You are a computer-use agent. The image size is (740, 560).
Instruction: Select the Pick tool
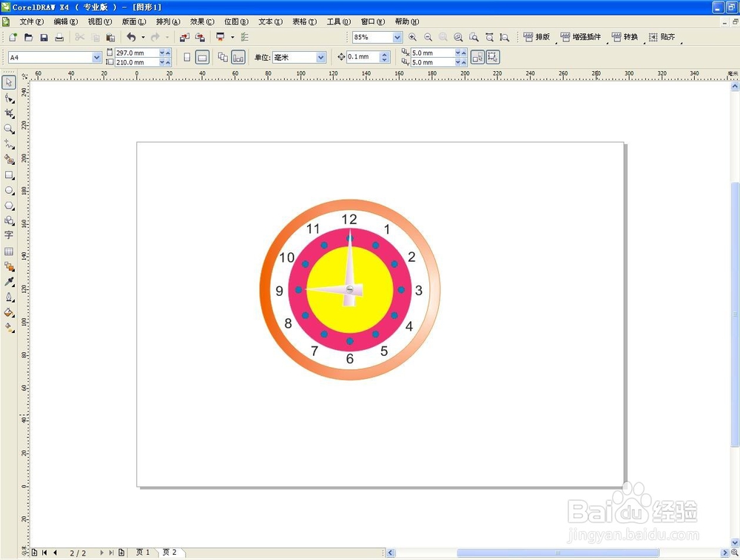click(9, 82)
